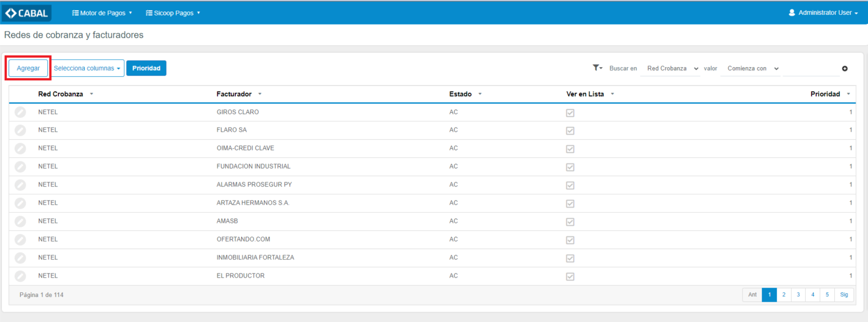
Task: Edit the ALARMAS PROSEGUR PY row pencil icon
Action: 20,185
